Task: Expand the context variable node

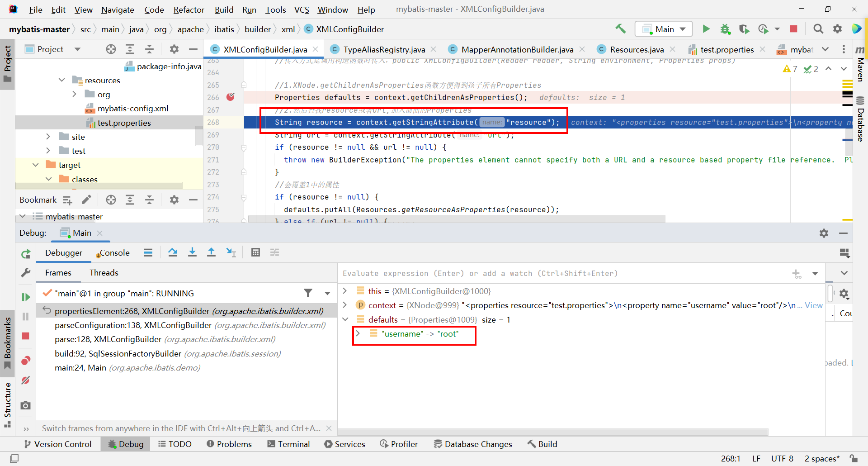Action: coord(345,304)
